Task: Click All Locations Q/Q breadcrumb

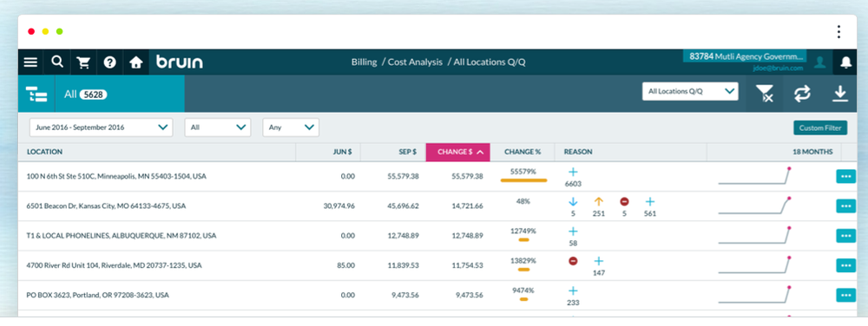Action: coord(490,62)
